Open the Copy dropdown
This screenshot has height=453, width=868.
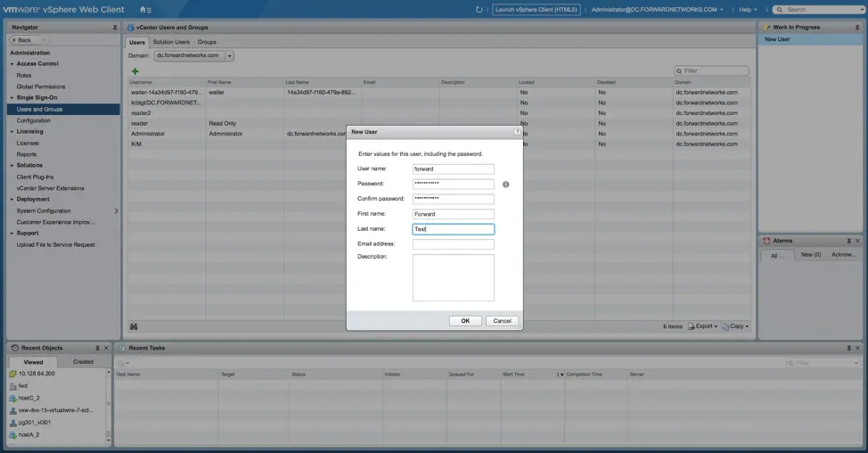point(735,326)
